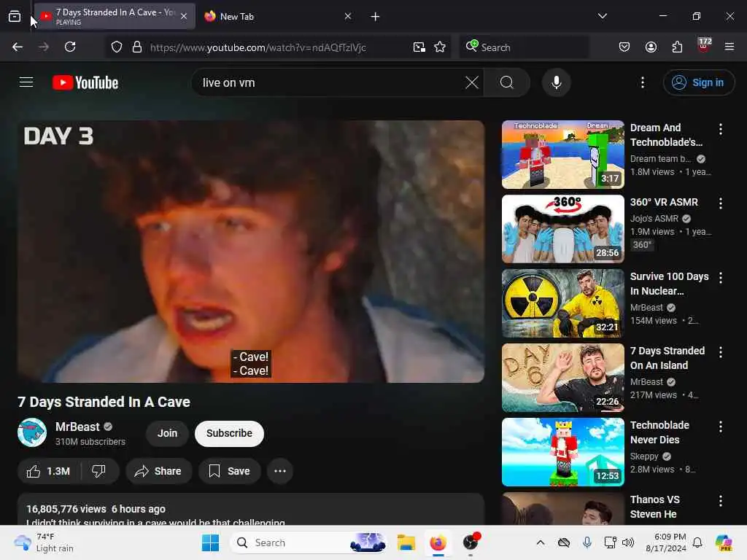This screenshot has width=747, height=560.
Task: Open more actions ellipsis under video
Action: click(280, 471)
